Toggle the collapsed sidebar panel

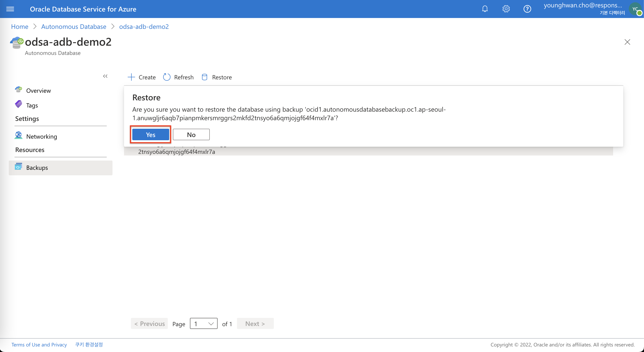tap(105, 76)
